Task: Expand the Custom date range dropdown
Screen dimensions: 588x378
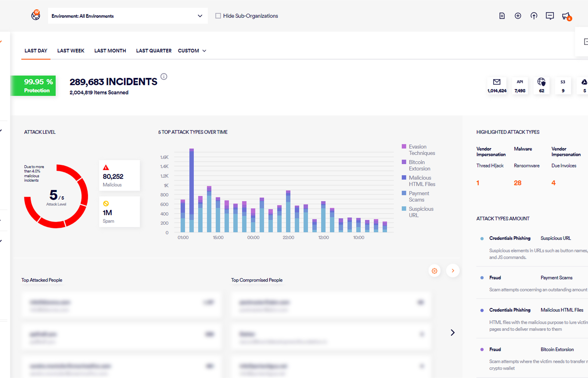Action: coord(192,51)
